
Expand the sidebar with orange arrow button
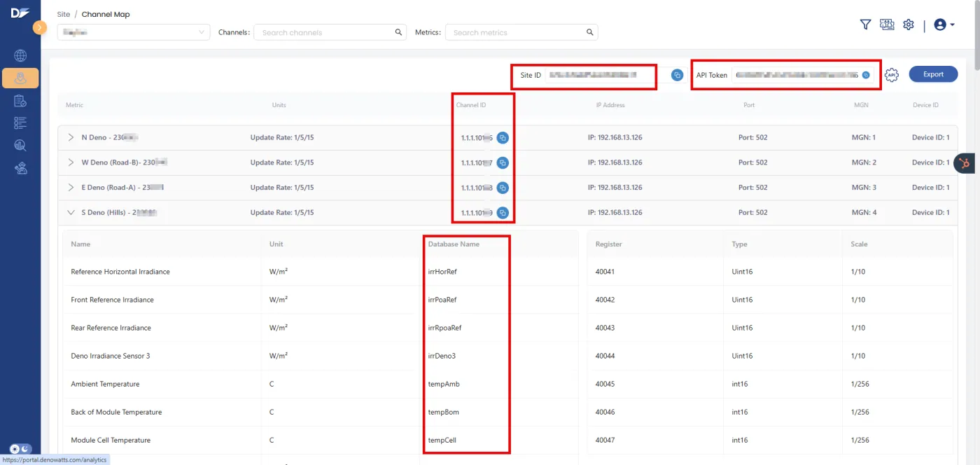(40, 27)
